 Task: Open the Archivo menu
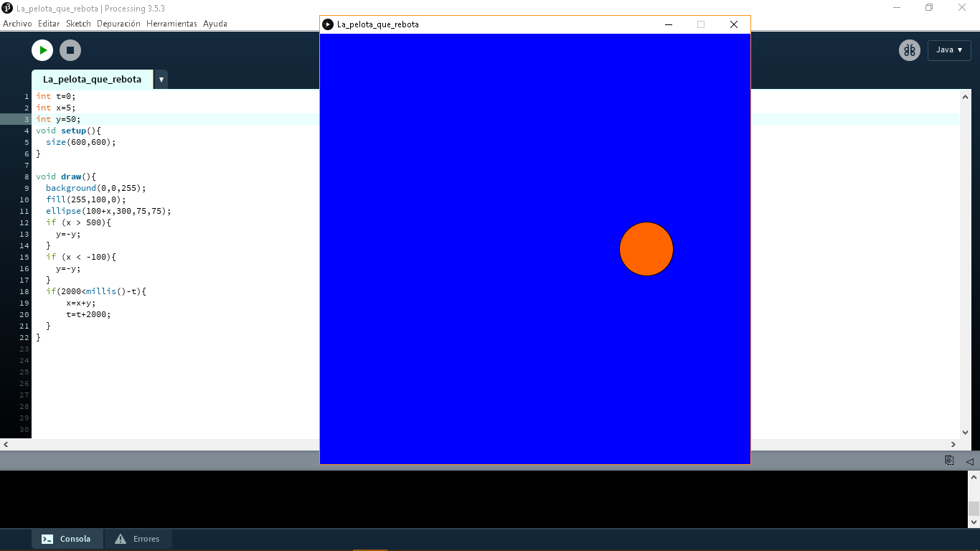point(17,24)
